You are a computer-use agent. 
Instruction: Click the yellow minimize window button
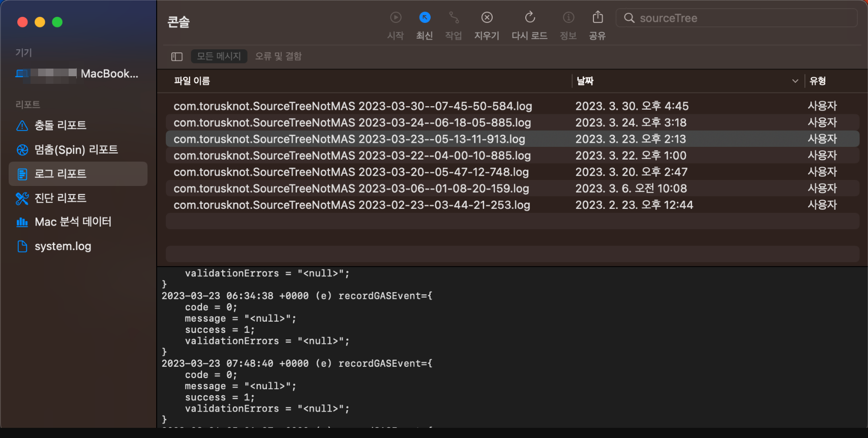[x=40, y=22]
